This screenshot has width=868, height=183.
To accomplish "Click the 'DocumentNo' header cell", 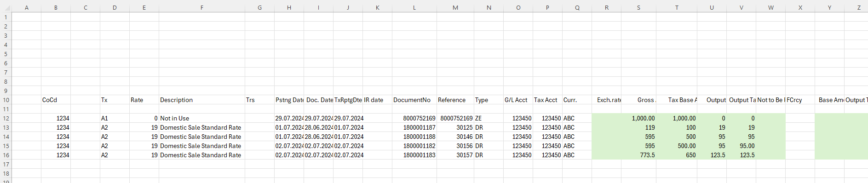I will click(x=414, y=100).
